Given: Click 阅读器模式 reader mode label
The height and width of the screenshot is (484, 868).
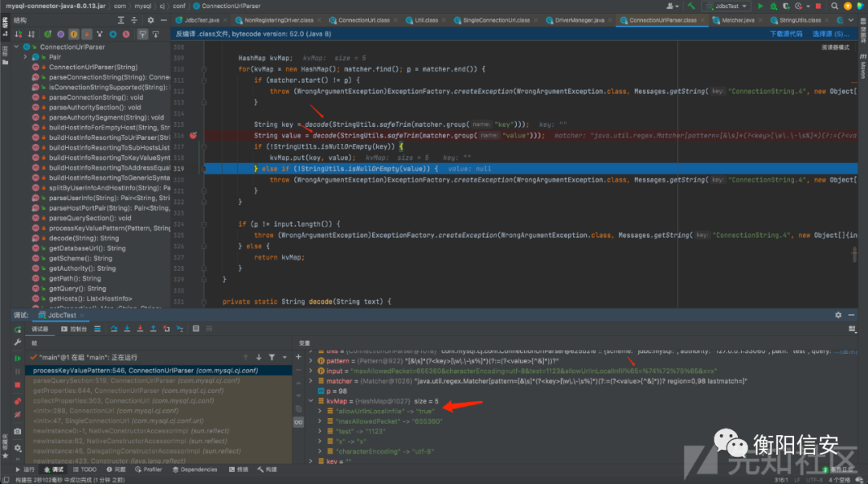Looking at the screenshot, I should [x=835, y=47].
